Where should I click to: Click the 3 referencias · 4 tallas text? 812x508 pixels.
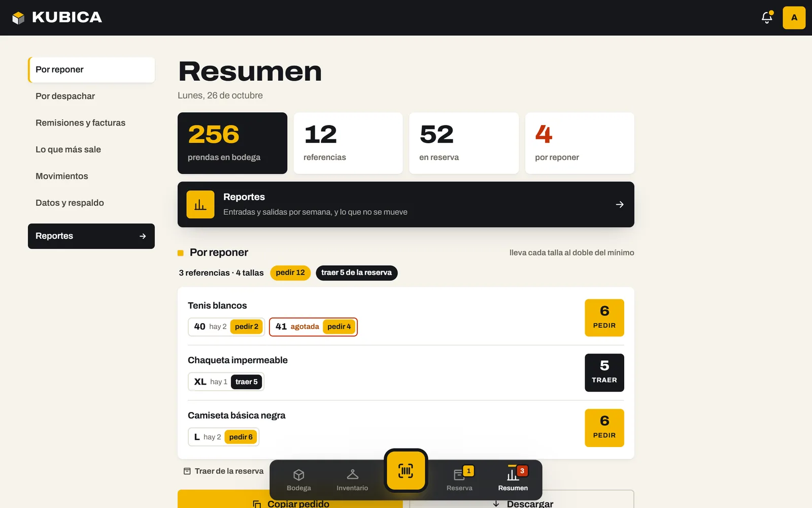coord(221,273)
